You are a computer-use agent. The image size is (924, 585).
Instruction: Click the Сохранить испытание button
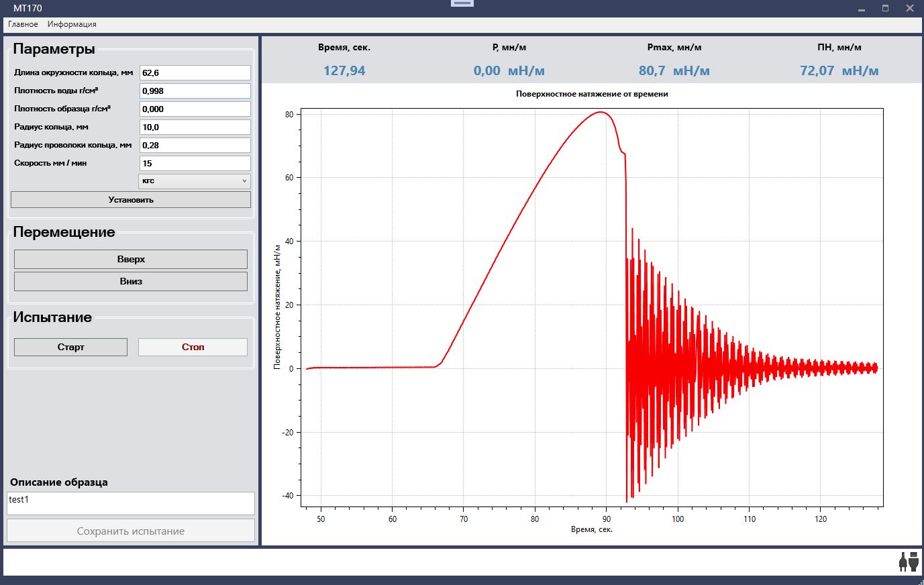(131, 531)
